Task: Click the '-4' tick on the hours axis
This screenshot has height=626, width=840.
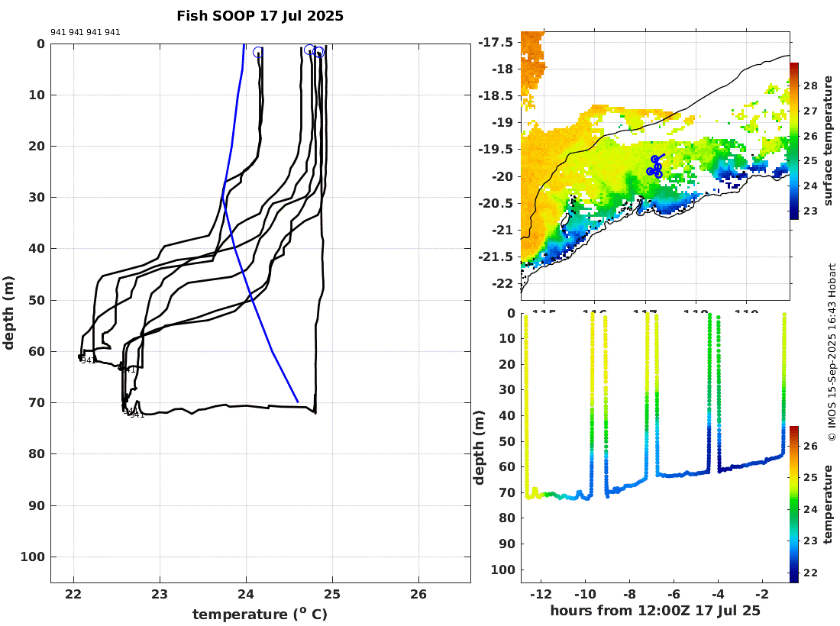Action: [x=719, y=594]
